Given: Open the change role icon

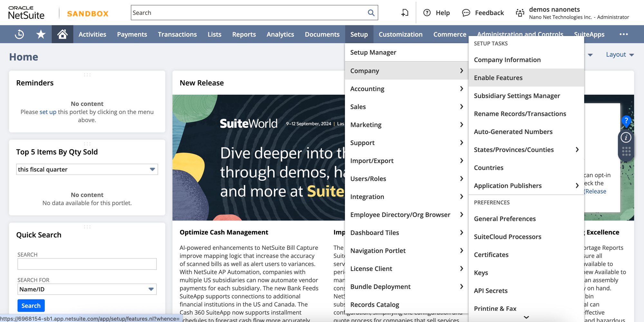Looking at the screenshot, I should pyautogui.click(x=520, y=13).
